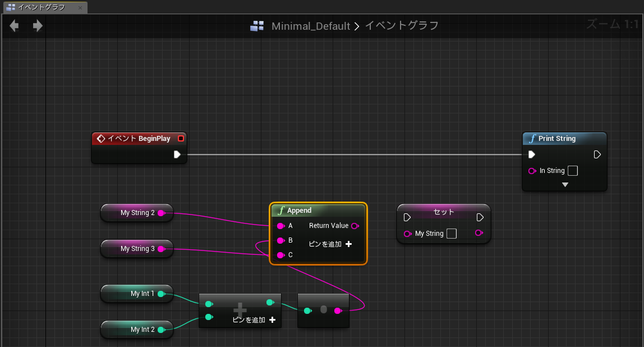Click the In String input pin
Screen dimensions: 644x347
tap(532, 171)
